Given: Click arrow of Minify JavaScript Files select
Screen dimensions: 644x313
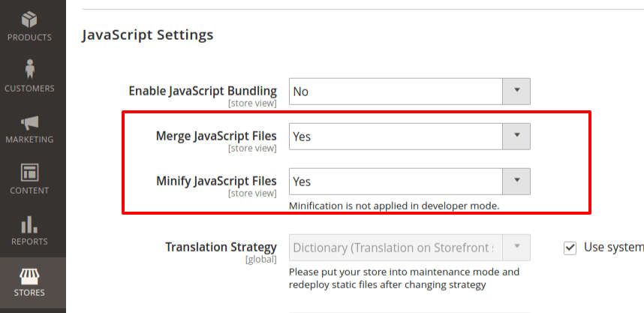Looking at the screenshot, I should [x=516, y=181].
